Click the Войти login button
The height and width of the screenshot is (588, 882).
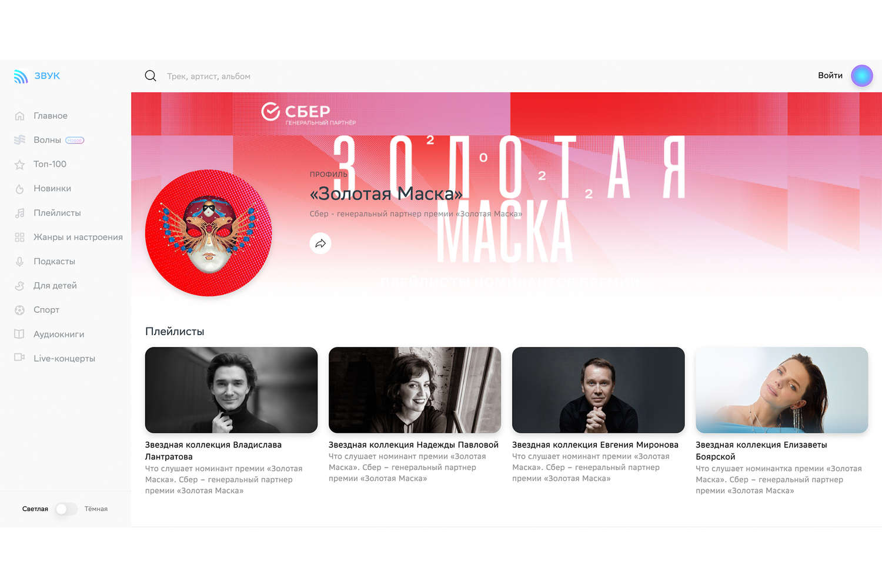pyautogui.click(x=830, y=75)
